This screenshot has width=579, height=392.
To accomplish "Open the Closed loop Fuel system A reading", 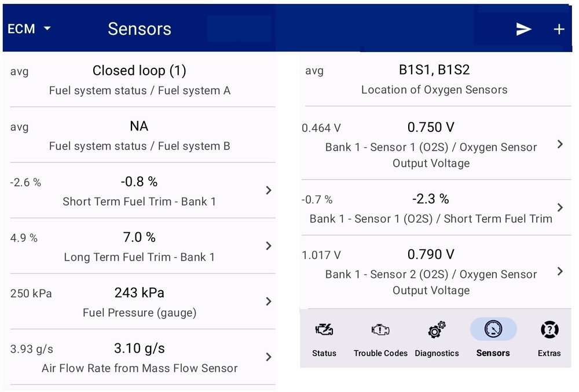I will (139, 78).
